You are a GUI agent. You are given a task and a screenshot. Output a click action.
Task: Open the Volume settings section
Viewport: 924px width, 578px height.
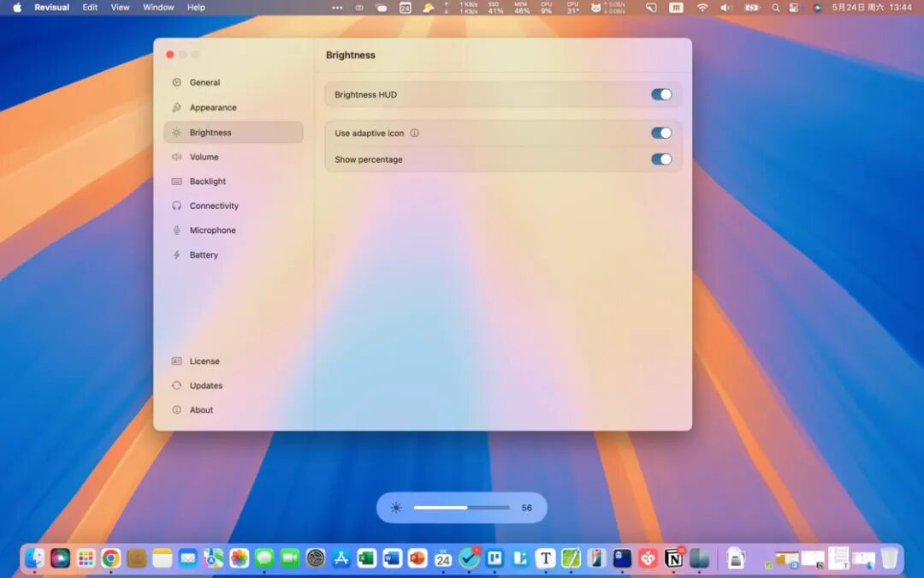(x=234, y=157)
